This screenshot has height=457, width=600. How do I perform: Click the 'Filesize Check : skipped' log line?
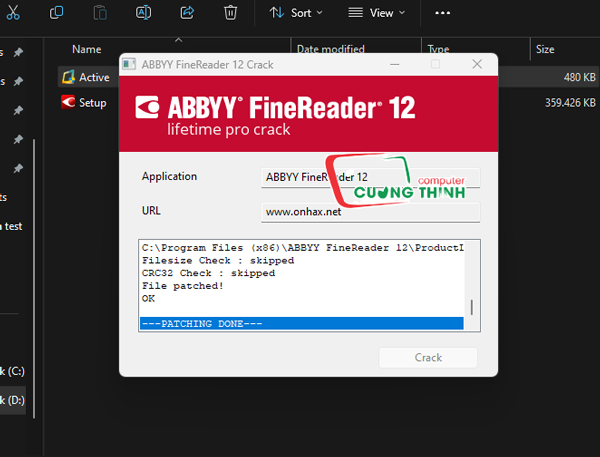(x=218, y=261)
